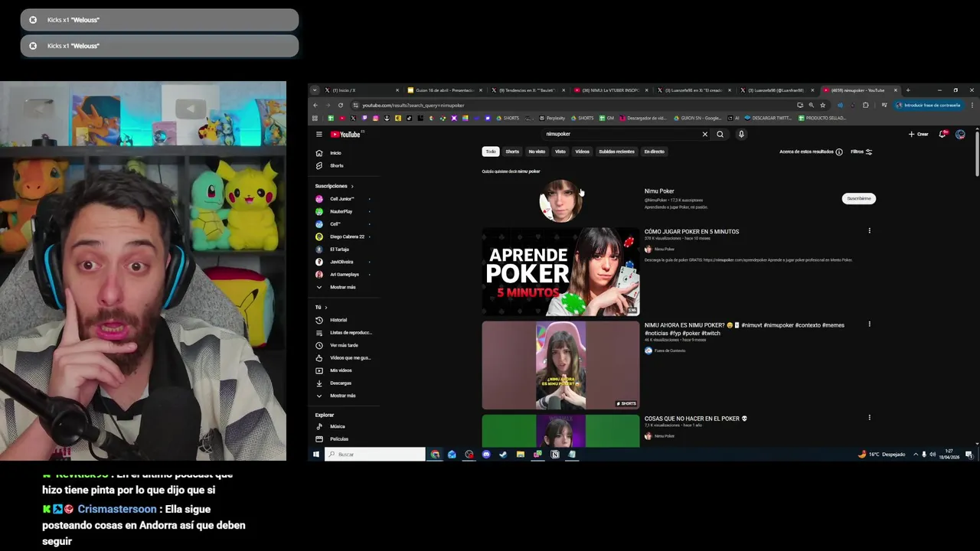This screenshot has width=980, height=551.
Task: Select the Subidas recientes filter chip
Action: tap(616, 152)
